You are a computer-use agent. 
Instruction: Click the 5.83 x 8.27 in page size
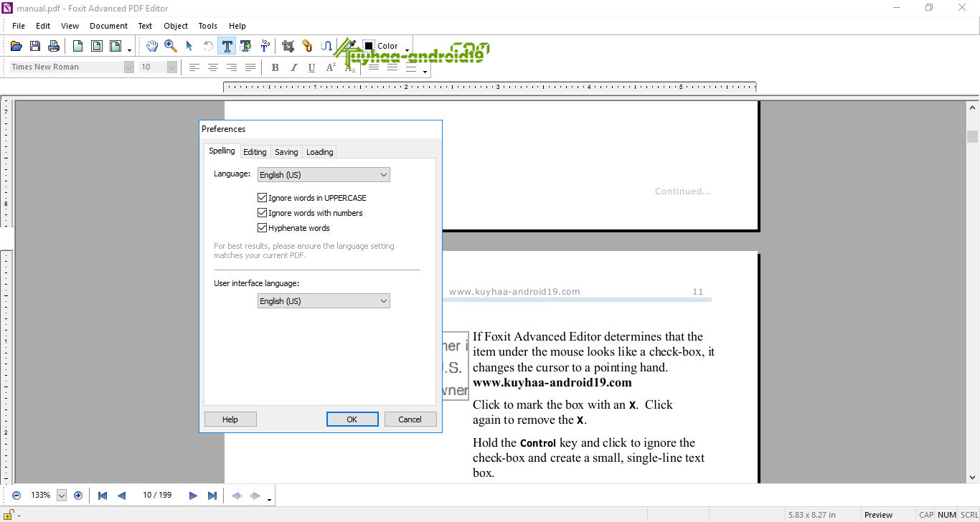[812, 515]
